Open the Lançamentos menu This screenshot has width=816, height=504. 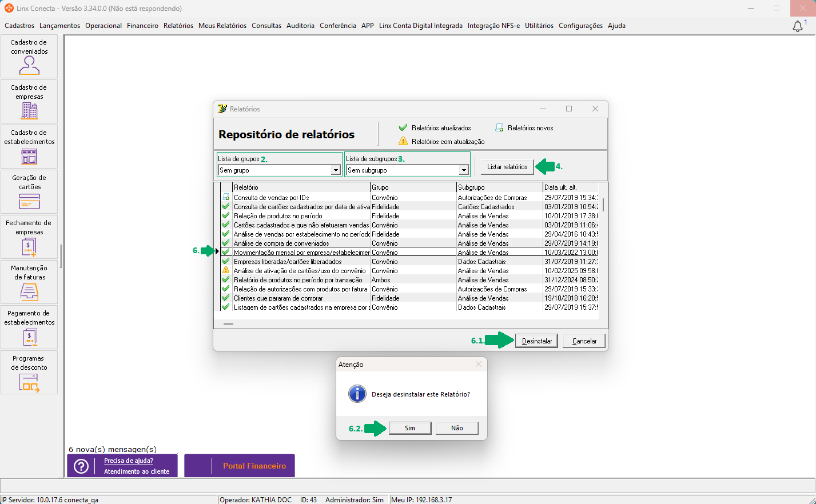click(x=60, y=26)
